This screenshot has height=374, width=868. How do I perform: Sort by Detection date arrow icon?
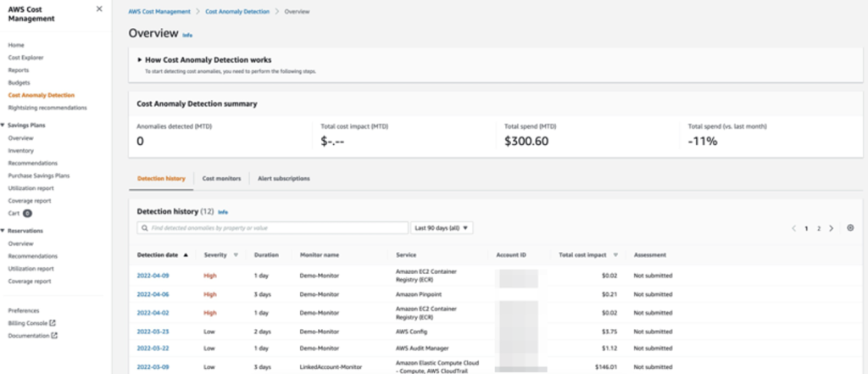(x=186, y=255)
